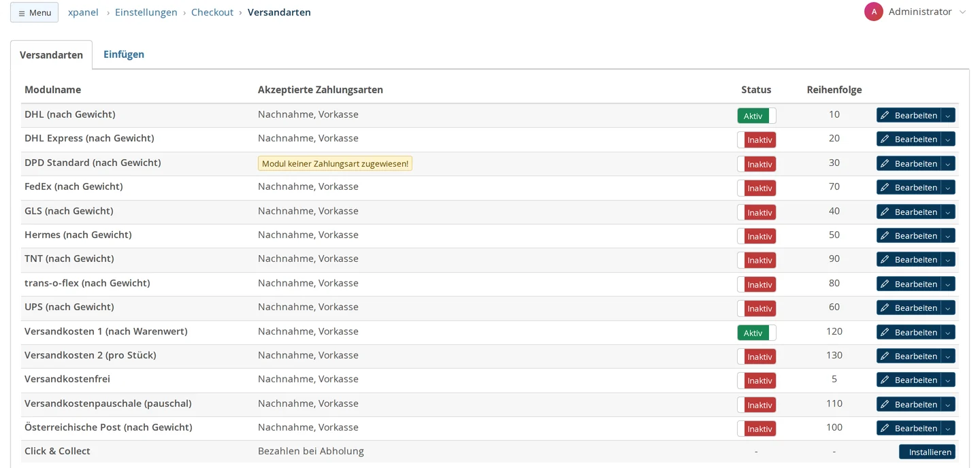Screen dimensions: 980x468
Task: Toggle GLS (nach Gewicht) status switch
Action: click(757, 212)
